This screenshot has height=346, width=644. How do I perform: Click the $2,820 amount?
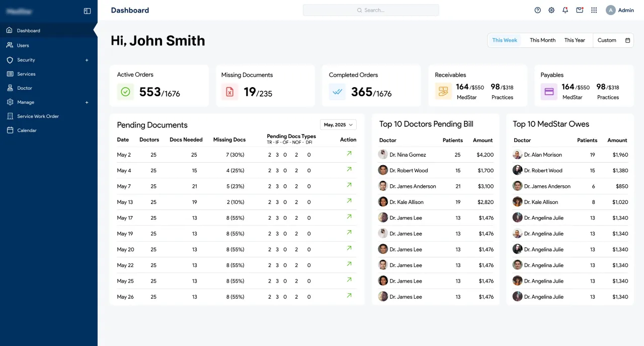(485, 202)
